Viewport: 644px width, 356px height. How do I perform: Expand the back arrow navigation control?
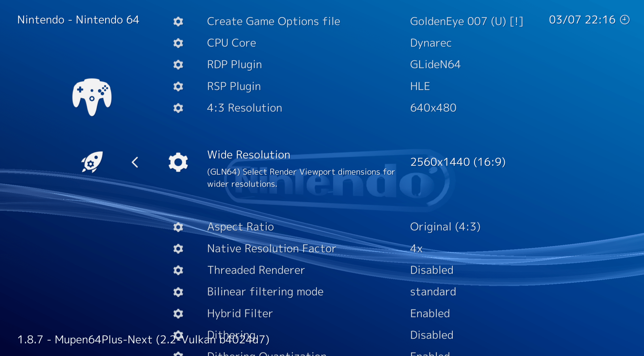(x=135, y=162)
